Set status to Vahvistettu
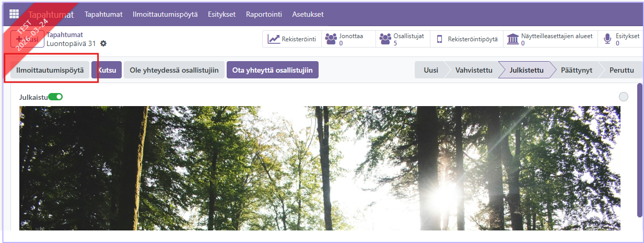 tap(473, 70)
